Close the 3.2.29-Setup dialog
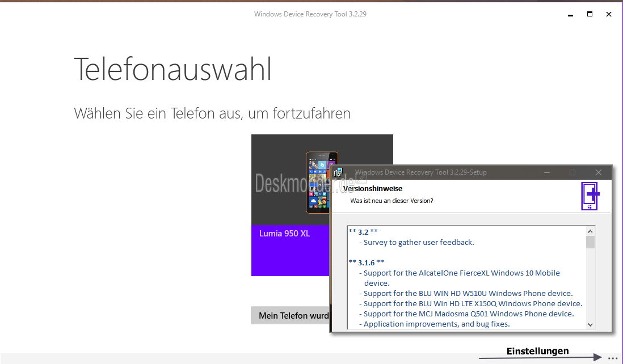623x364 pixels. click(599, 172)
